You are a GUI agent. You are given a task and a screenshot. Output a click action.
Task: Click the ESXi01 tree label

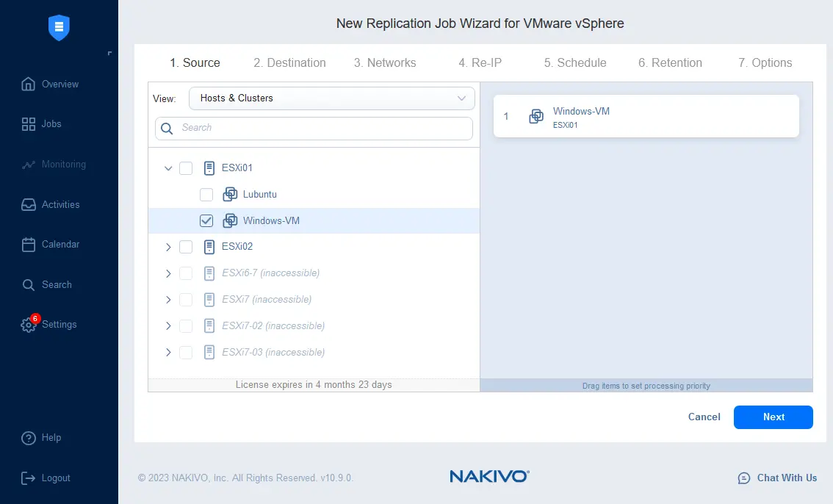237,168
